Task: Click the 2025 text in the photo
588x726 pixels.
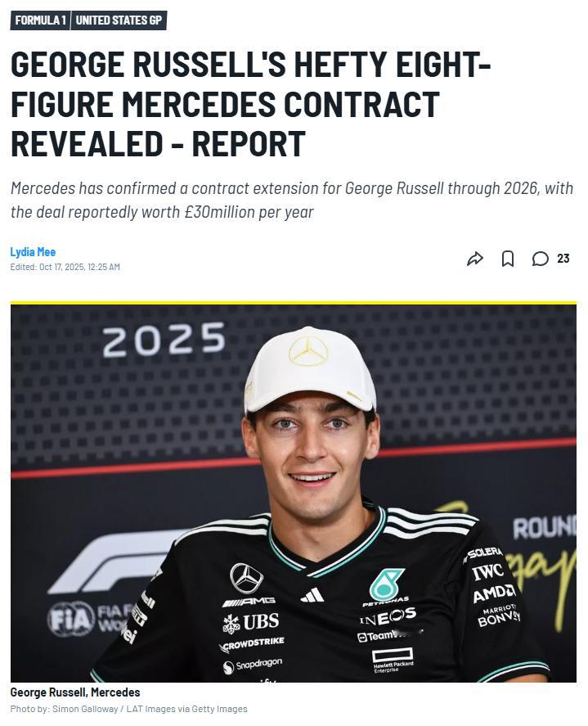Action: click(164, 339)
